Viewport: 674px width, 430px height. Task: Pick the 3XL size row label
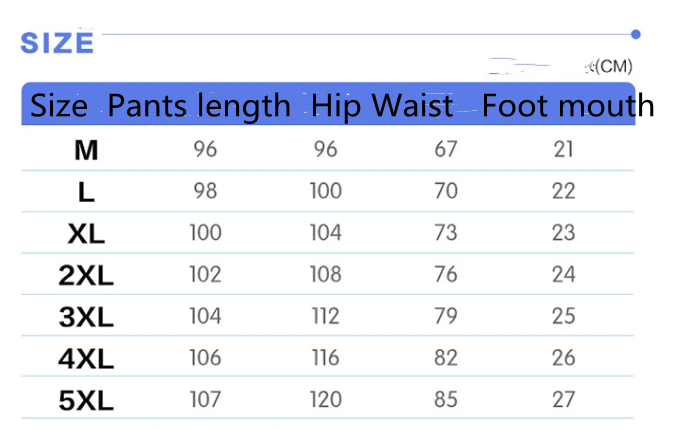point(87,317)
